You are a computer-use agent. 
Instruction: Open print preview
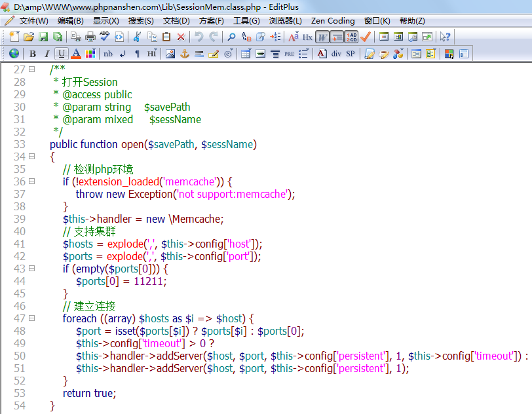click(x=75, y=37)
